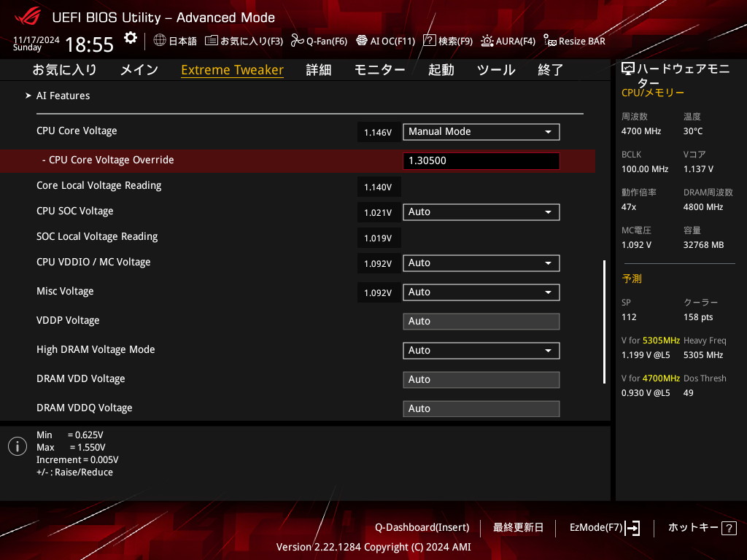Viewport: 747px width, 560px height.
Task: Switch to 終了 tab
Action: 551,70
